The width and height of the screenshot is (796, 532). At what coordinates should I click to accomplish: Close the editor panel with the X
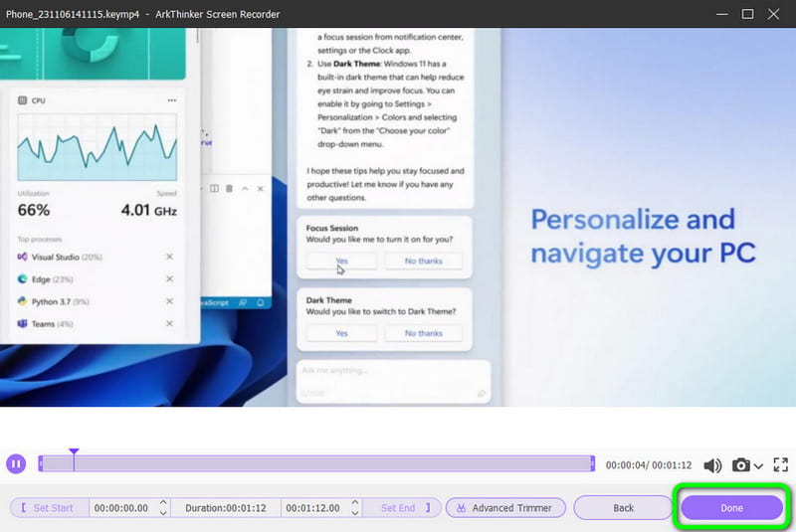click(x=261, y=189)
